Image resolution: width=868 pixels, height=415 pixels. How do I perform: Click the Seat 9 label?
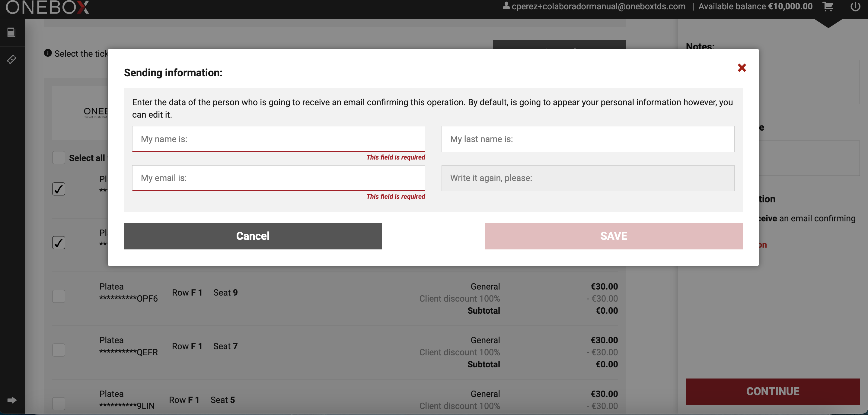pyautogui.click(x=225, y=292)
